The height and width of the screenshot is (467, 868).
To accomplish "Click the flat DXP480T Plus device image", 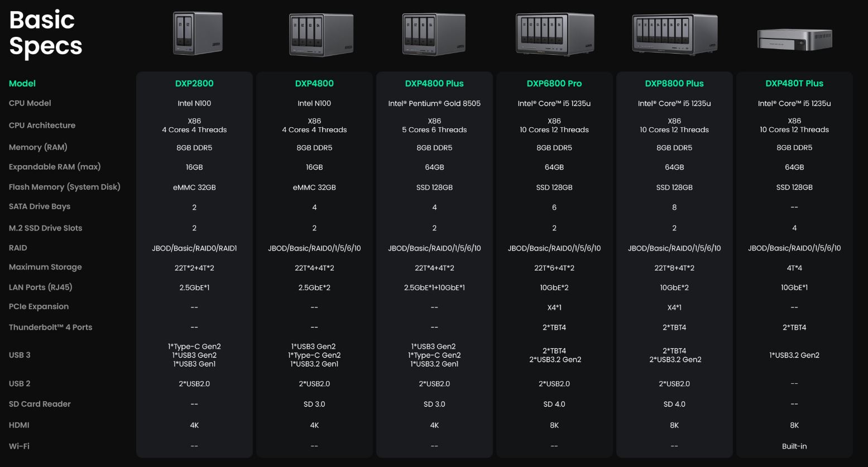I will pyautogui.click(x=794, y=40).
